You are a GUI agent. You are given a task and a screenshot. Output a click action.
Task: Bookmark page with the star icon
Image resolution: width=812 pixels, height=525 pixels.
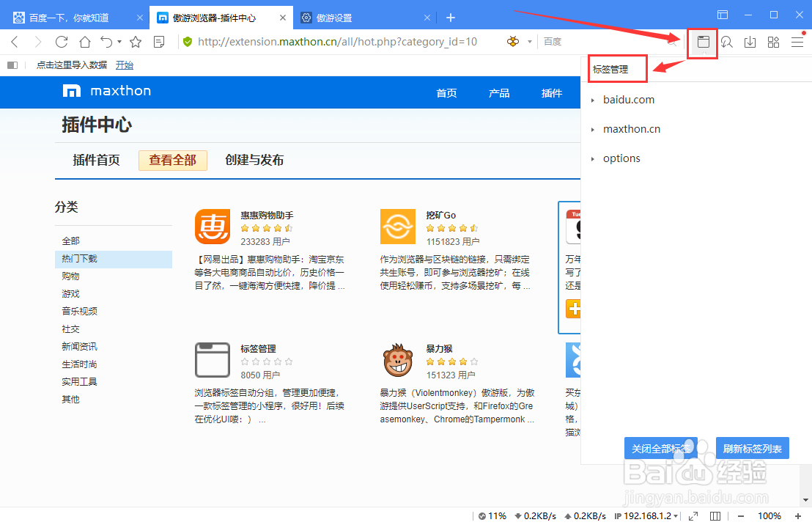tap(136, 42)
